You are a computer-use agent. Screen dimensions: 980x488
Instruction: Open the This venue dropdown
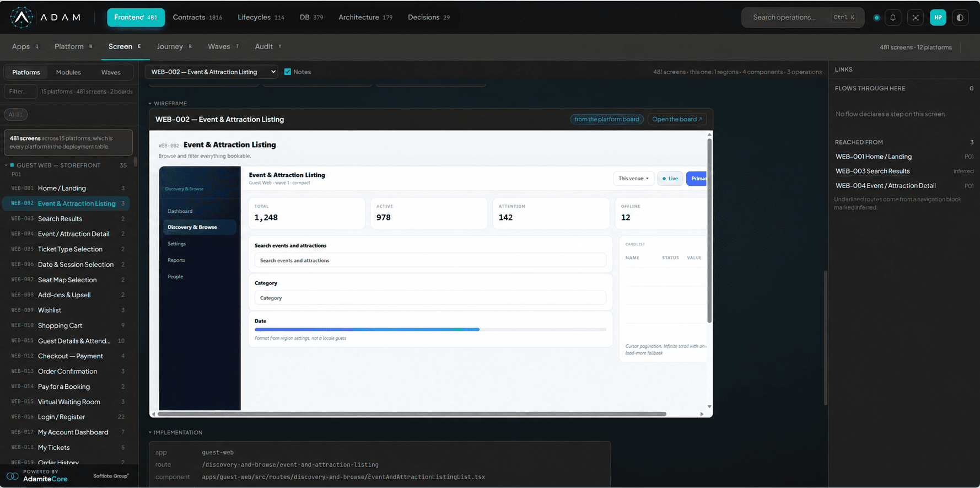coord(633,179)
